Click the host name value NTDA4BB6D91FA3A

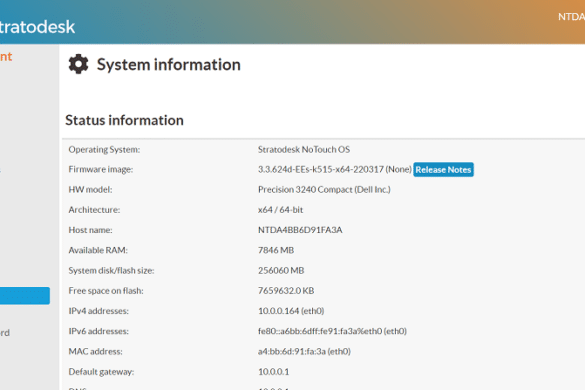point(300,230)
